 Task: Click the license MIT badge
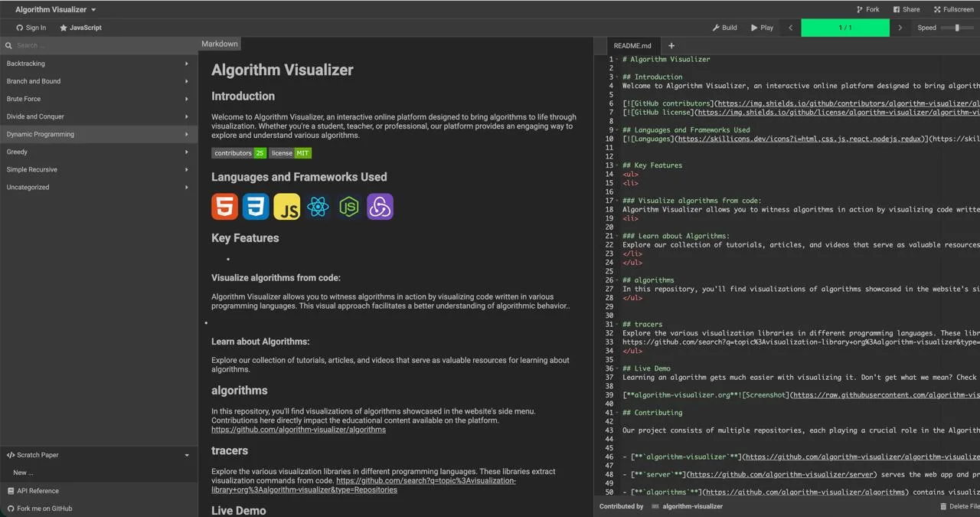point(290,153)
